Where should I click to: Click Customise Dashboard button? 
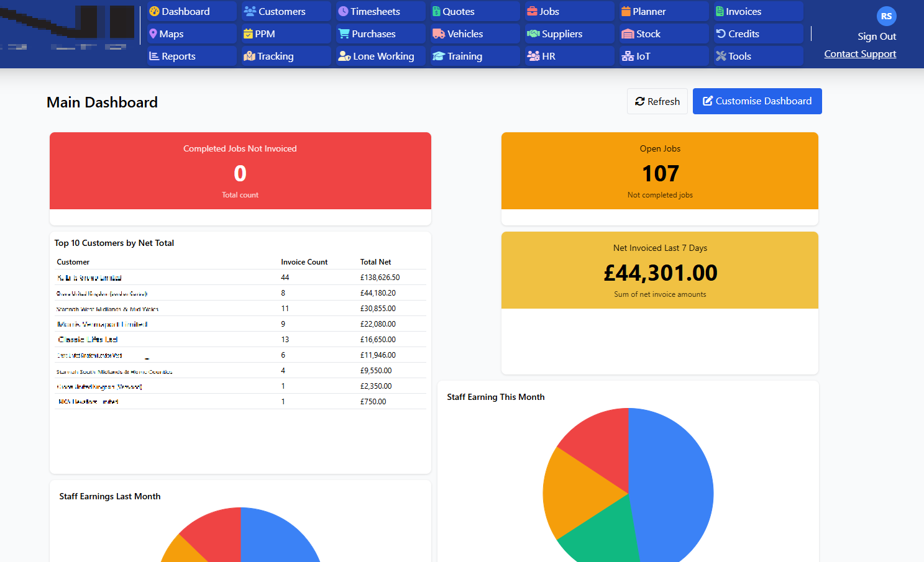pos(757,101)
